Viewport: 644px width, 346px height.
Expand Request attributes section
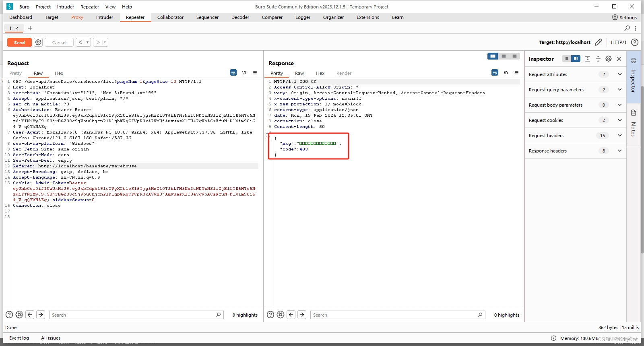[619, 74]
